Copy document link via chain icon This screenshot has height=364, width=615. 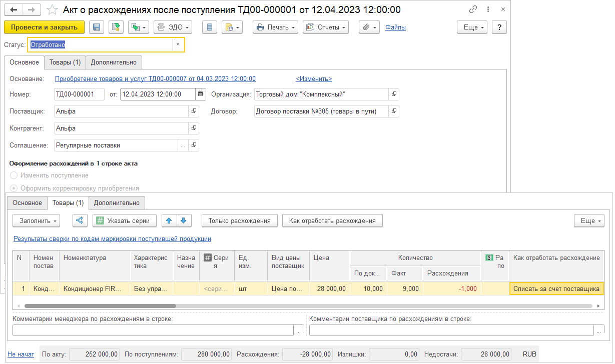(473, 9)
